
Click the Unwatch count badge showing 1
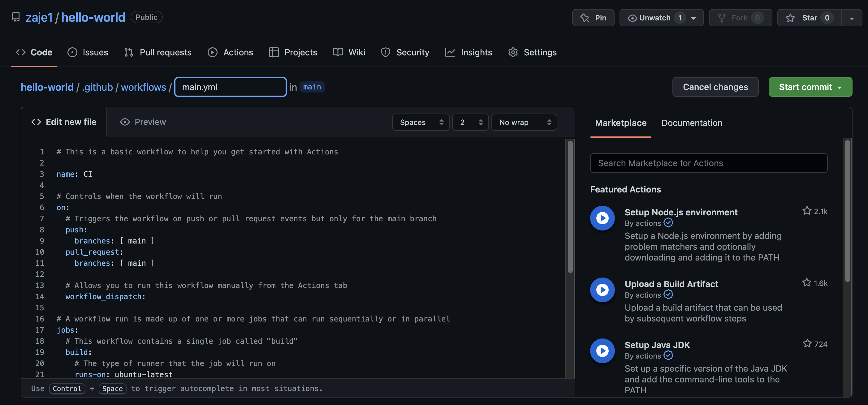[680, 18]
